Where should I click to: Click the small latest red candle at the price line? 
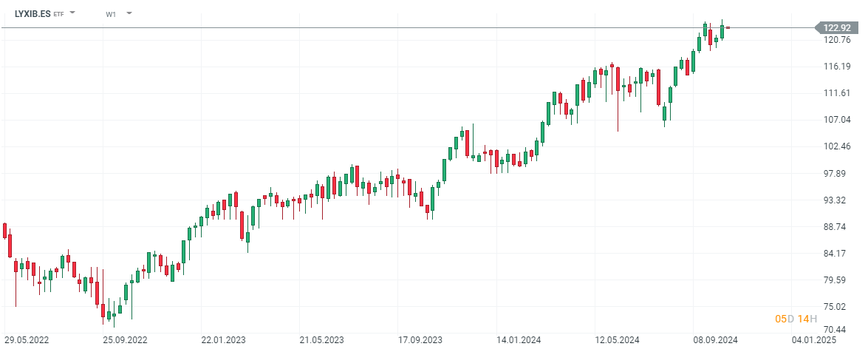(x=728, y=27)
